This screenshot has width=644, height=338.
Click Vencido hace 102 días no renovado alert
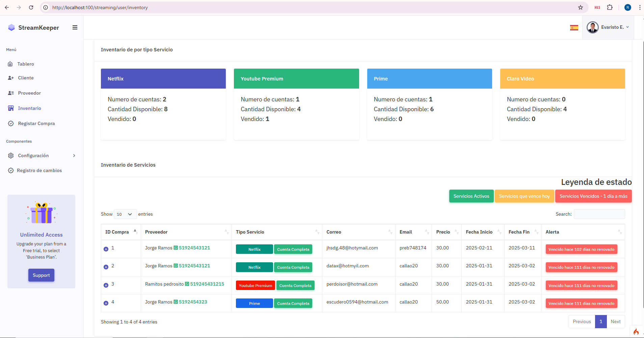581,249
